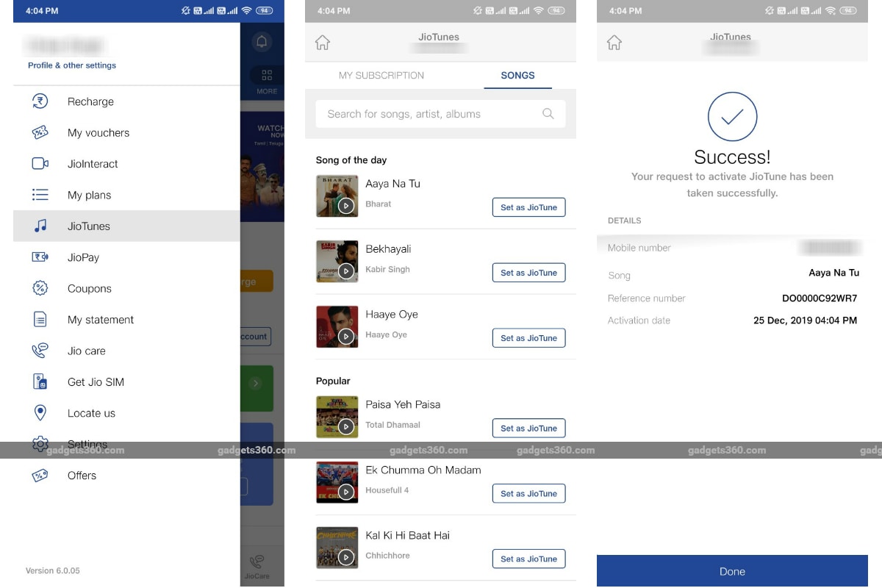Set Haaye Oye as JioTune
This screenshot has height=588, width=882.
pyautogui.click(x=528, y=338)
